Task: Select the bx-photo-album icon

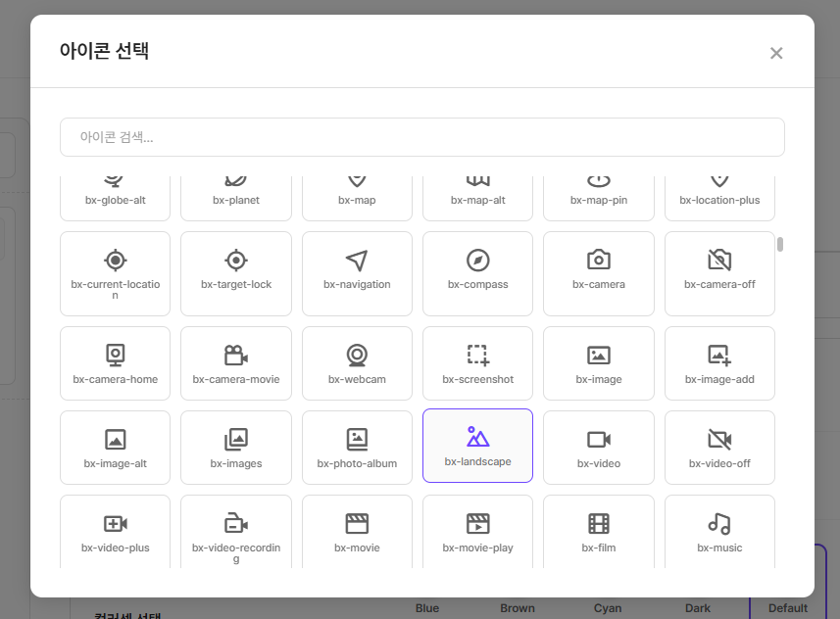Action: (x=357, y=447)
